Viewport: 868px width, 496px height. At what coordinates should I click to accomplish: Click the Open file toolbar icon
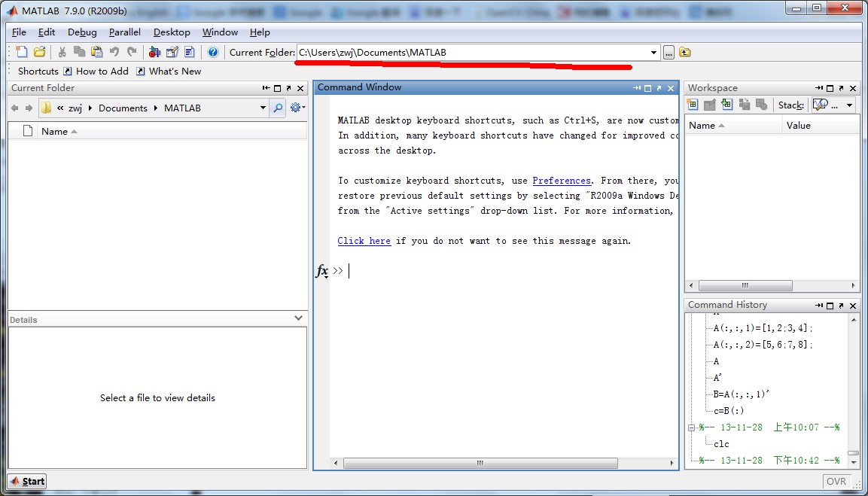pyautogui.click(x=39, y=52)
